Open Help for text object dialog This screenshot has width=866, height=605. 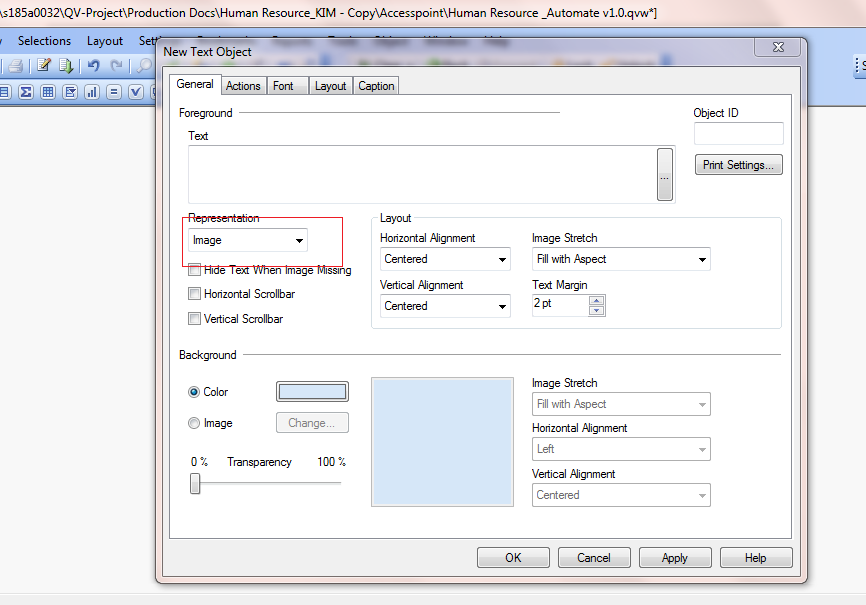click(x=756, y=558)
